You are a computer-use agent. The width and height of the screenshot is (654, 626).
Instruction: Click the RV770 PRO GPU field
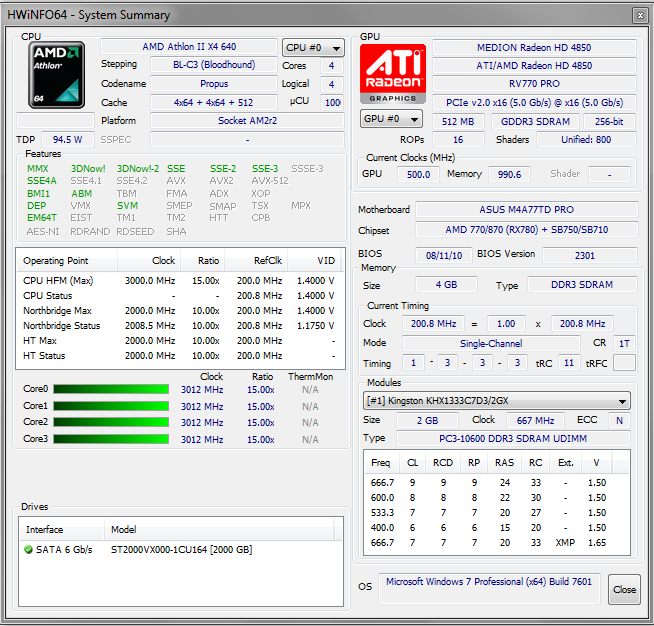pos(534,83)
